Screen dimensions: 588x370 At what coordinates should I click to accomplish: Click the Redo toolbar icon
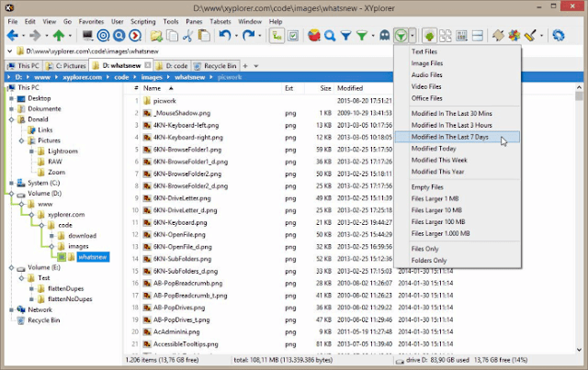coord(248,36)
